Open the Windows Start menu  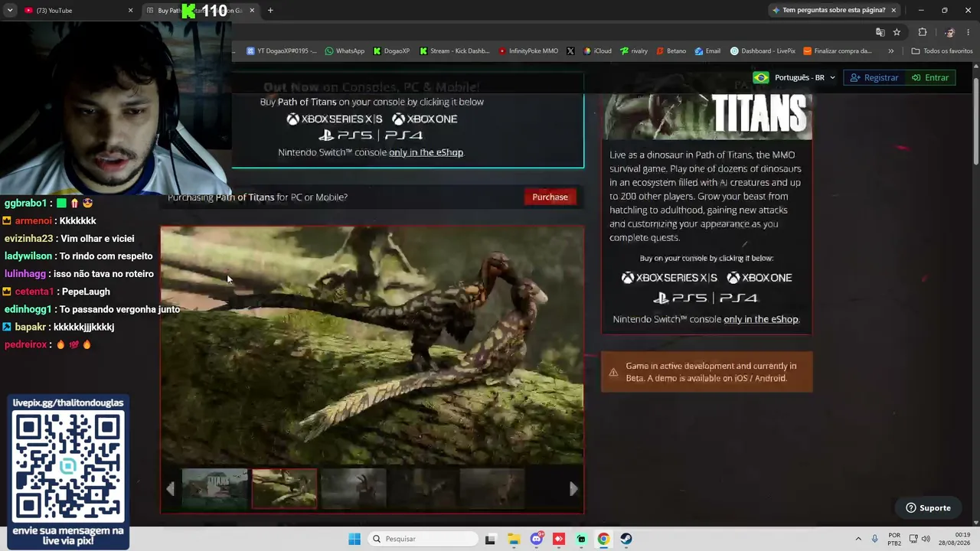(x=354, y=539)
